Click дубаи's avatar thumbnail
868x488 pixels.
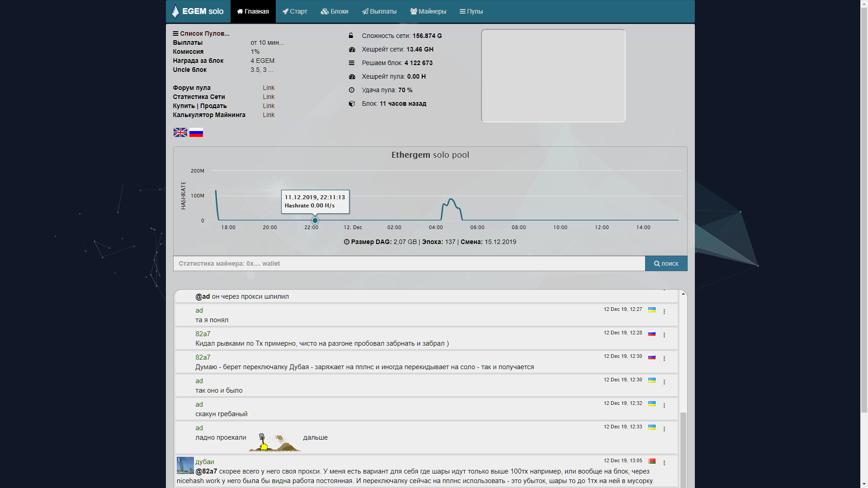pyautogui.click(x=185, y=465)
